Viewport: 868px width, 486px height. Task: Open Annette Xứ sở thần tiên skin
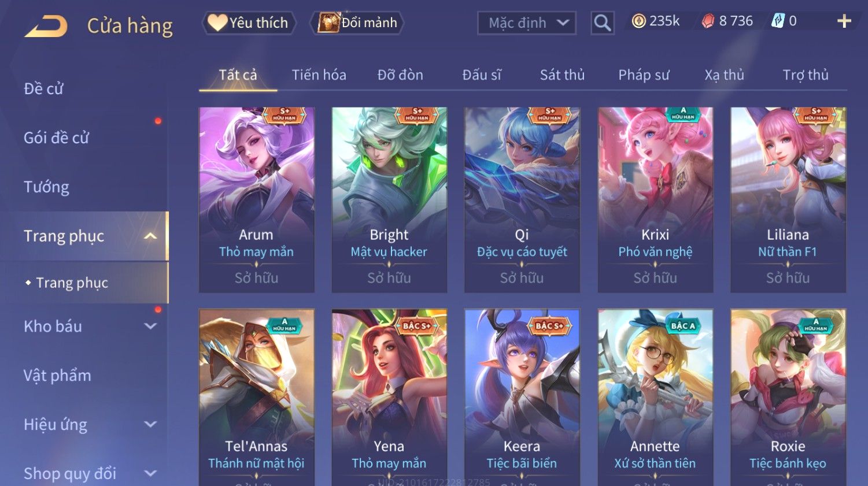click(x=655, y=398)
